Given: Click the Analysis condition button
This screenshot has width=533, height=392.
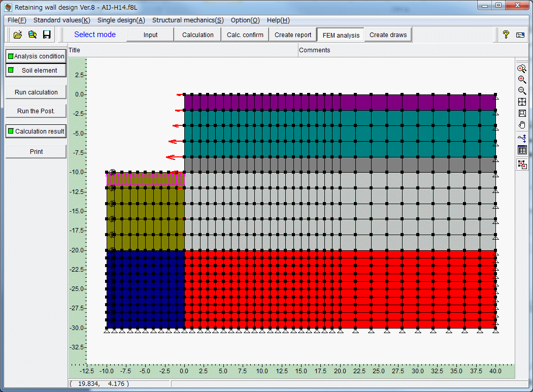Looking at the screenshot, I should point(36,56).
